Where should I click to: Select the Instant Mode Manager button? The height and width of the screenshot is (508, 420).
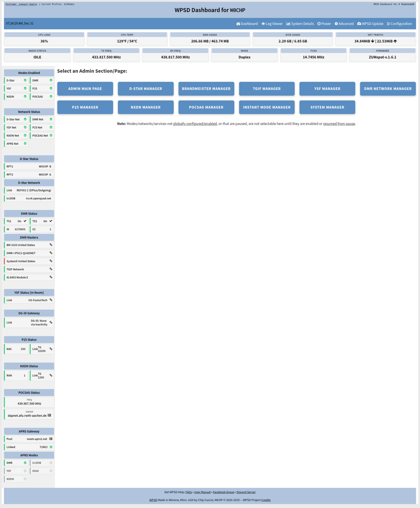pyautogui.click(x=266, y=107)
